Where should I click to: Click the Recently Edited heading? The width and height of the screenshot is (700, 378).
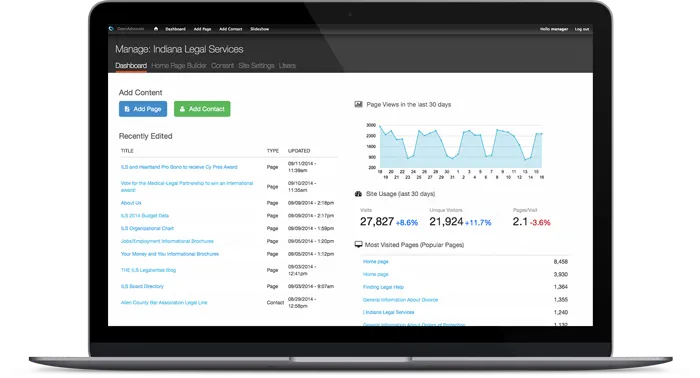click(x=146, y=136)
